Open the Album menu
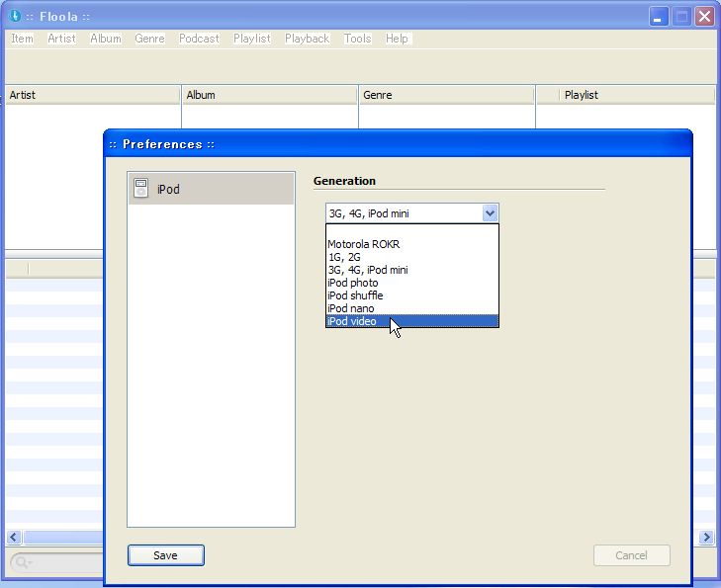This screenshot has width=721, height=588. pos(106,39)
